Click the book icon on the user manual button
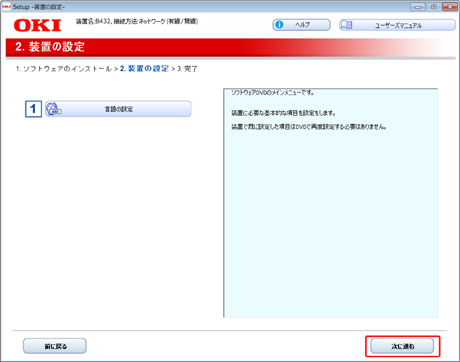Screen dimensions: 460x362 [347, 25]
